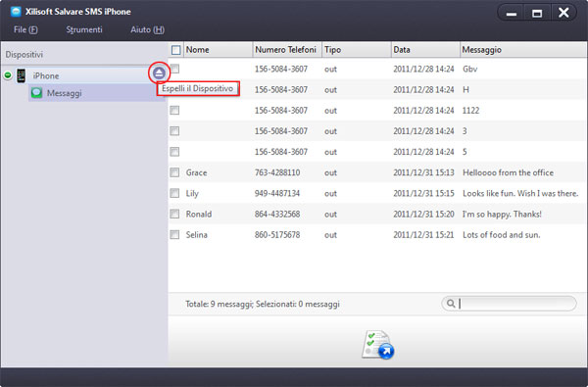The image size is (588, 387).
Task: Sort by the Numero Telefoni column header
Action: pos(287,50)
